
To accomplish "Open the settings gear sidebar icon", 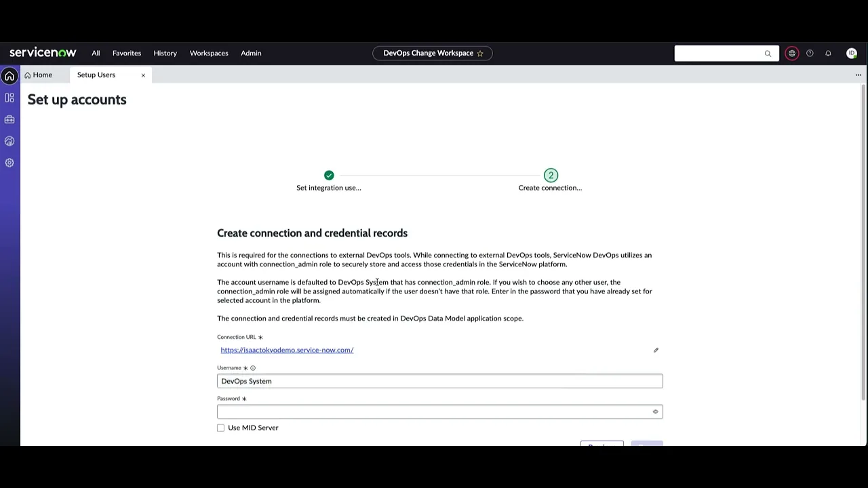I will (9, 163).
